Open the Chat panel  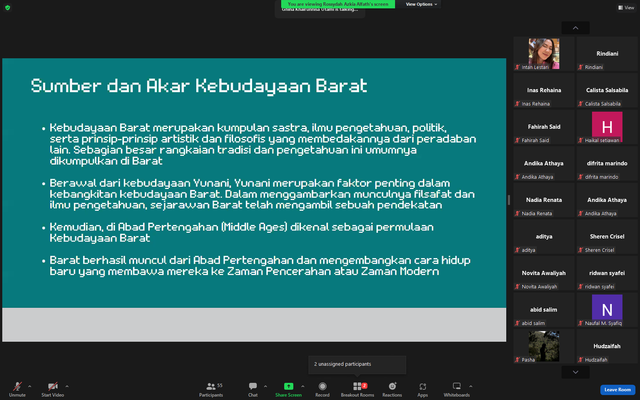253,389
